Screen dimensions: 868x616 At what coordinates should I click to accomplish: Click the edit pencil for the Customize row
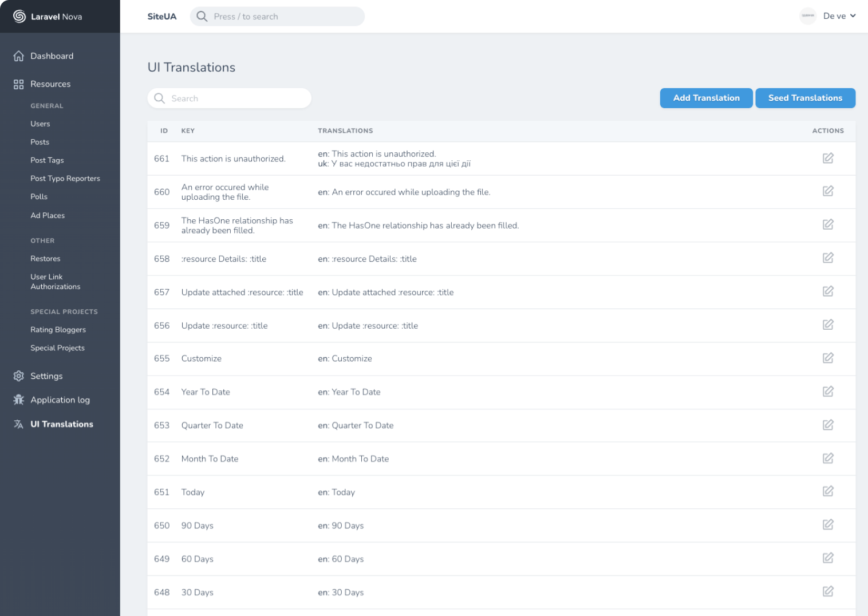tap(828, 358)
